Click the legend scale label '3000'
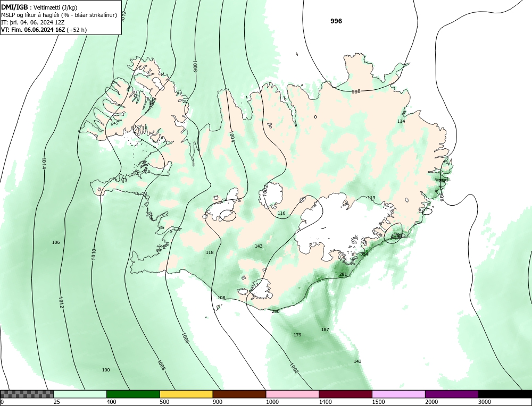The width and height of the screenshot is (532, 406). point(484,402)
